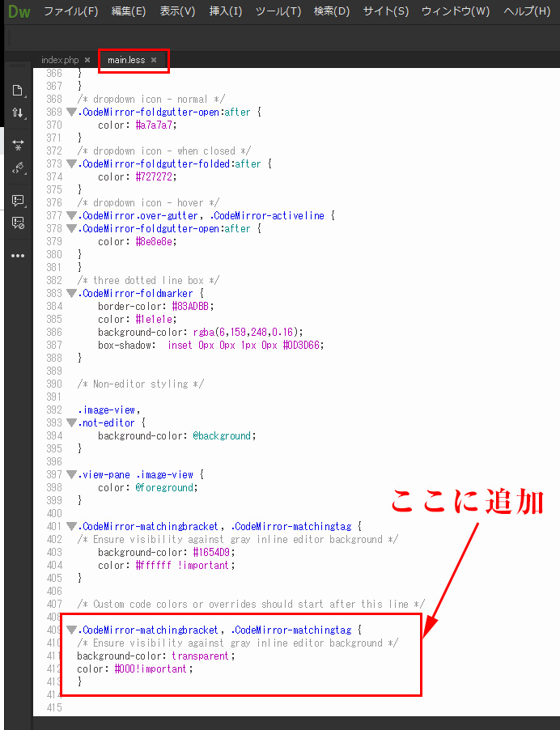Click the 'dropdown icon - normal' comment
The image size is (560, 730).
(x=151, y=100)
